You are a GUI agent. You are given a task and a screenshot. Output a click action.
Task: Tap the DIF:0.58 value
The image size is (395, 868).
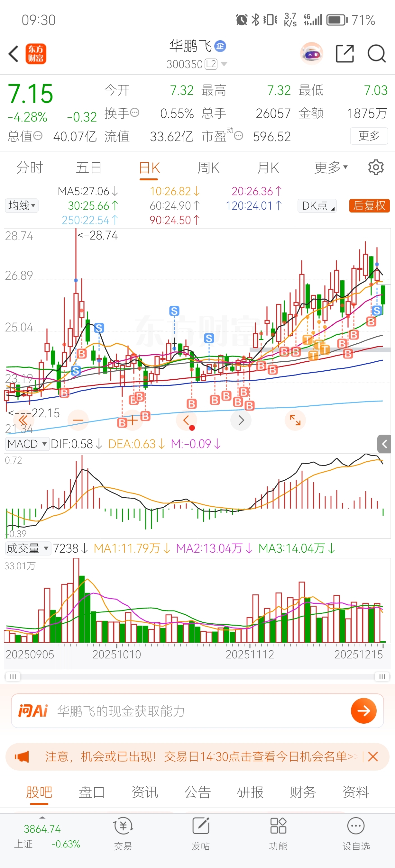coord(77,444)
